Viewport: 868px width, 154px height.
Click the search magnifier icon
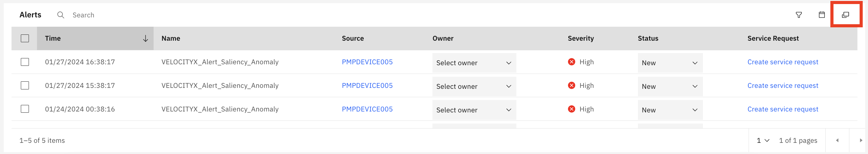[61, 15]
